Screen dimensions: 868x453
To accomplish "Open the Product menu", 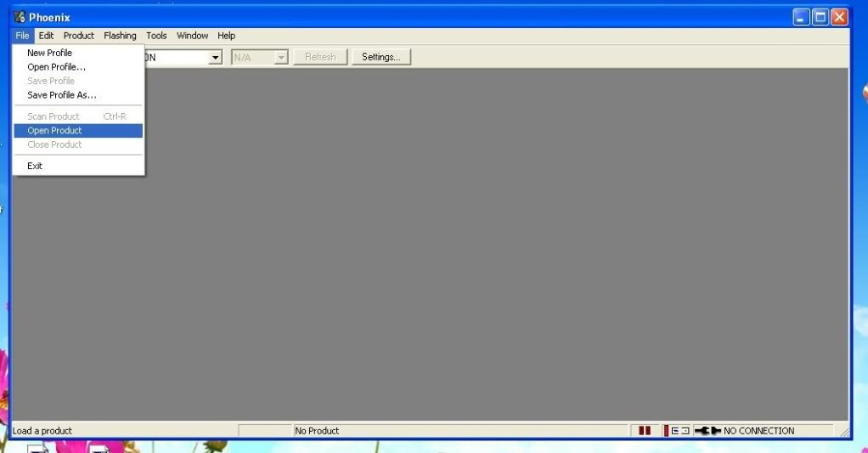I will coord(79,36).
